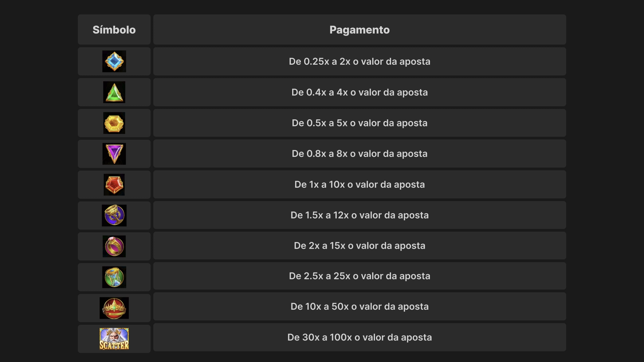The width and height of the screenshot is (644, 362).
Task: Select the yellow hexagon gem icon
Action: pyautogui.click(x=114, y=123)
